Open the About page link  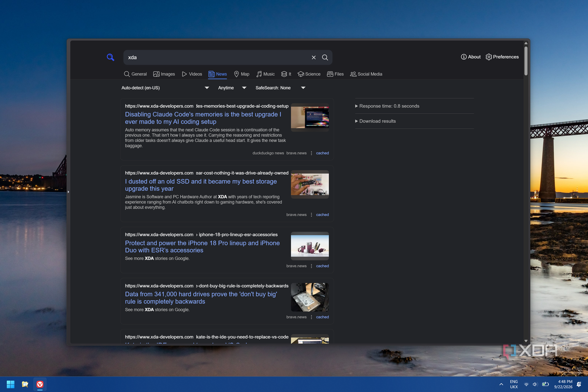point(470,57)
